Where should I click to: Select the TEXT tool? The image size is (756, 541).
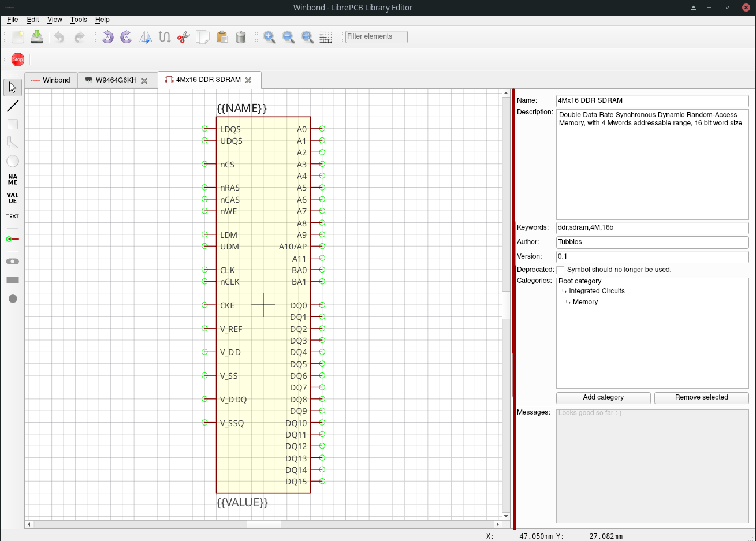[12, 217]
